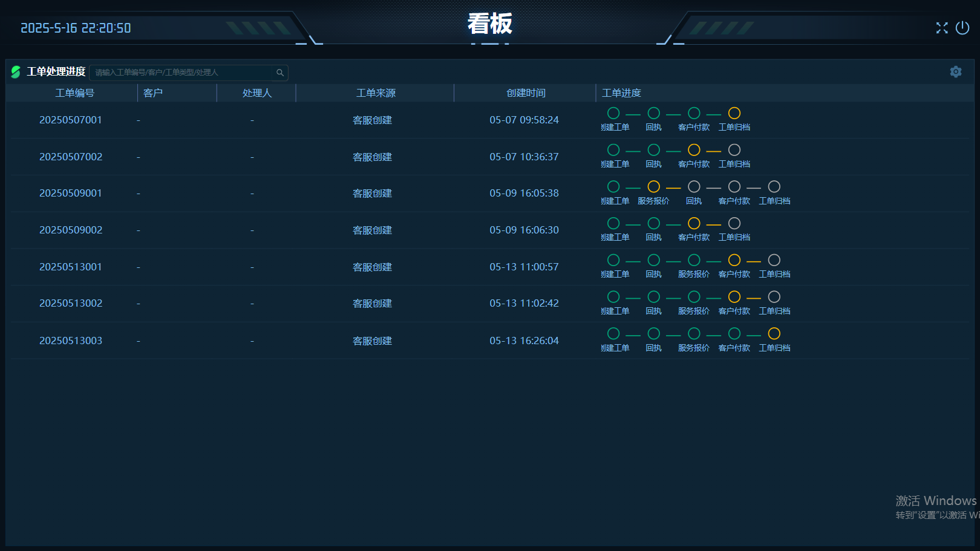Click 回执 step circle for order 20250509002
Viewport: 980px width, 551px height.
point(653,224)
